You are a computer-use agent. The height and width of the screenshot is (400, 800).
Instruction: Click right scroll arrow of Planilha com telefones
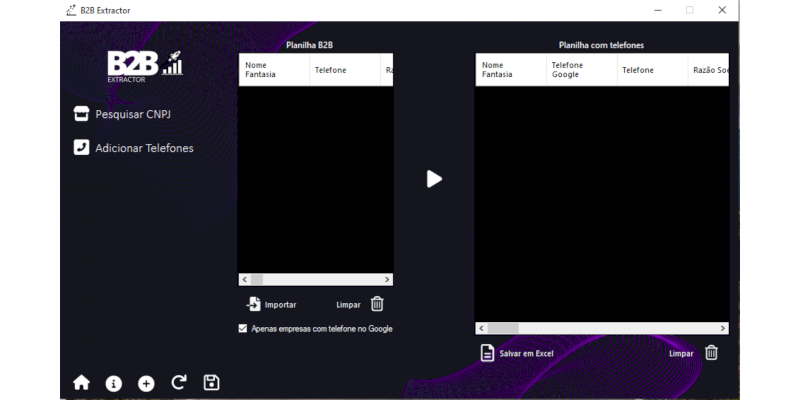pos(723,329)
